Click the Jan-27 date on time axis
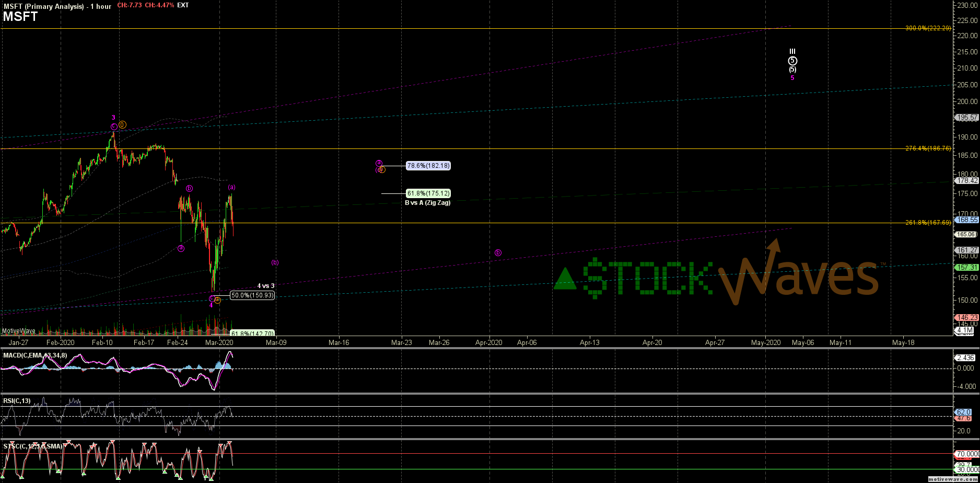980x483 pixels. click(19, 343)
